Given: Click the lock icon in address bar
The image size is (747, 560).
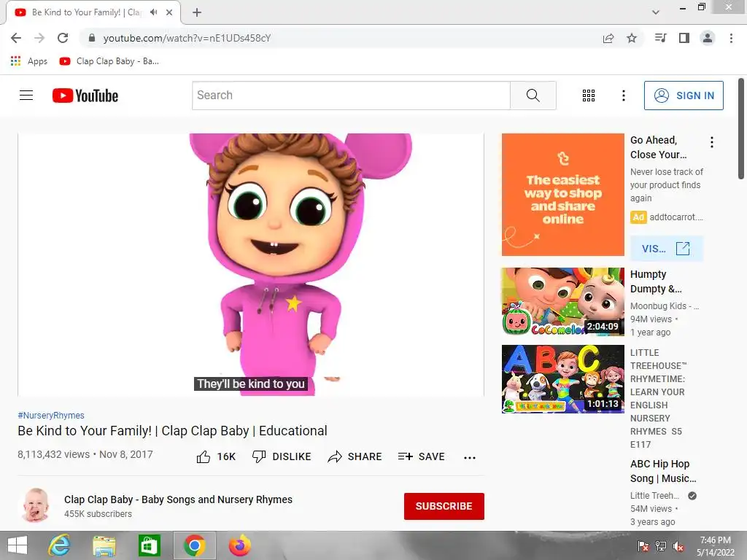Looking at the screenshot, I should 92,38.
